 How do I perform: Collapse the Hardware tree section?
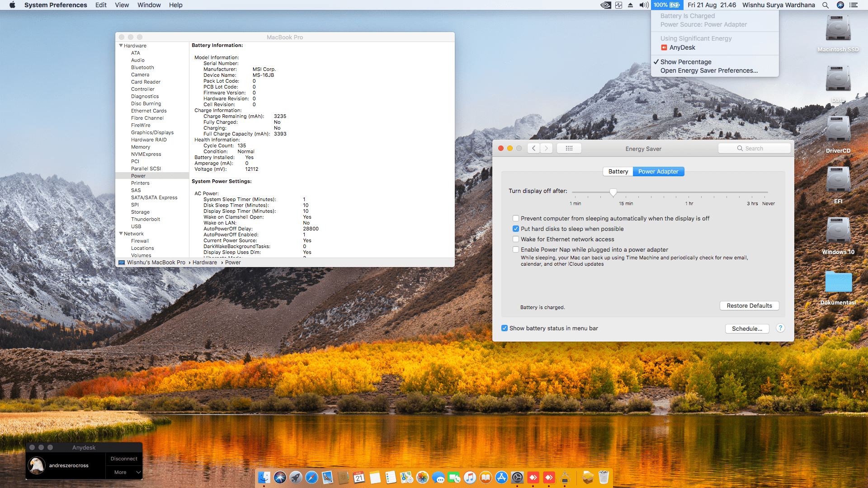[x=121, y=46]
